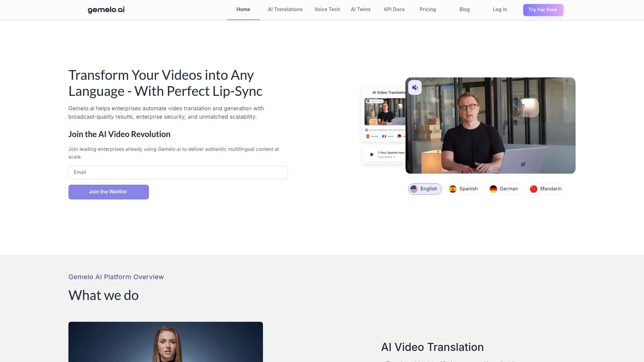
Task: Toggle the sync lip movements checkbox
Action: tap(366, 130)
